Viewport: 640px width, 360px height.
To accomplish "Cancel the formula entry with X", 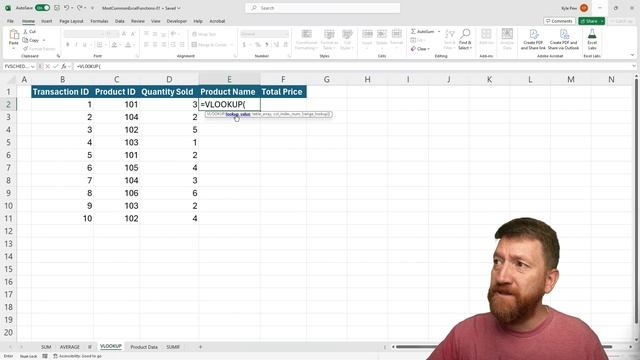I will click(47, 66).
